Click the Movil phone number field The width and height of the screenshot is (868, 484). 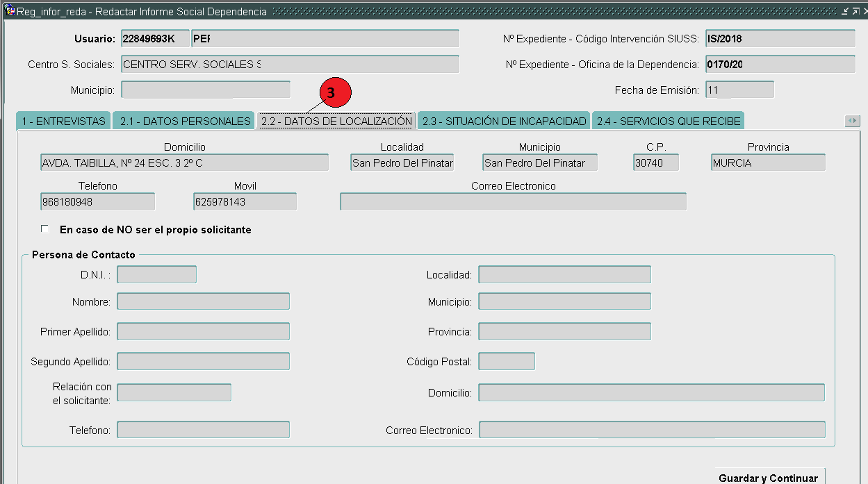[x=245, y=201]
